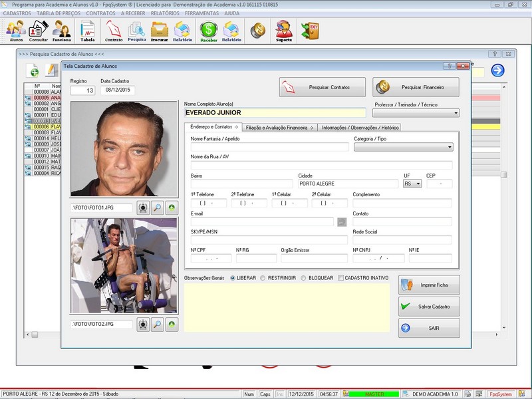Click the Procurar folder icon

(160, 31)
